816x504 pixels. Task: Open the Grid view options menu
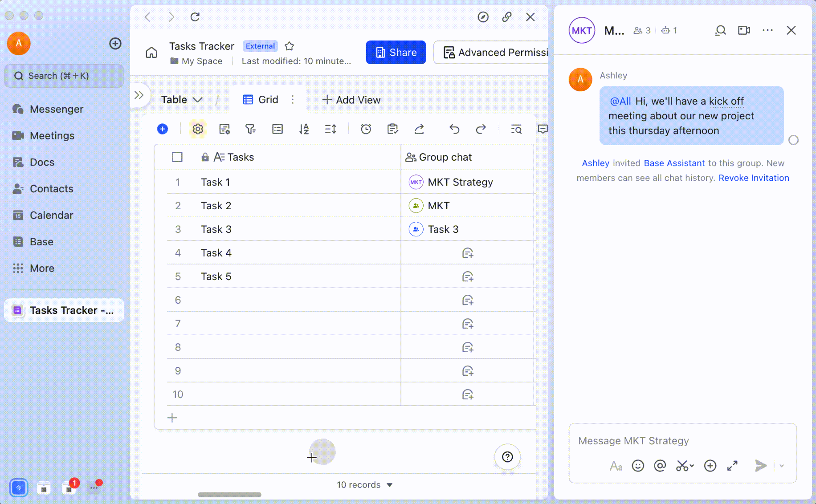coord(293,99)
